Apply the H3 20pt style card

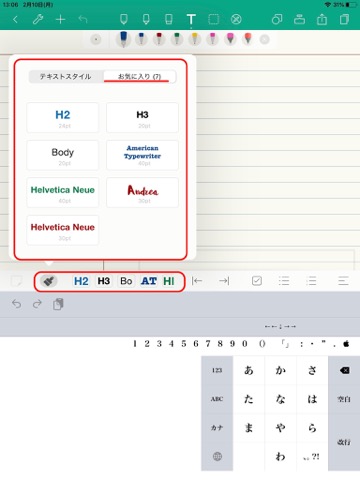[x=142, y=118]
